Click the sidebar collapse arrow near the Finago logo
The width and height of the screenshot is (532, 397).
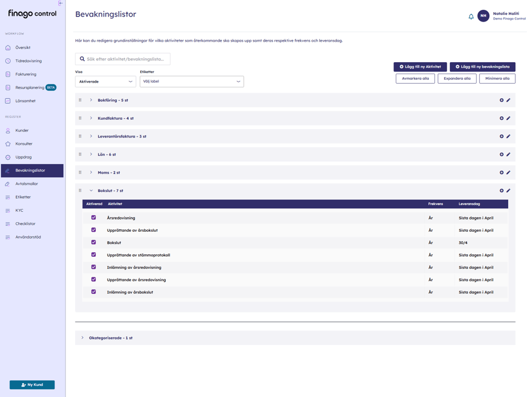[x=59, y=3]
